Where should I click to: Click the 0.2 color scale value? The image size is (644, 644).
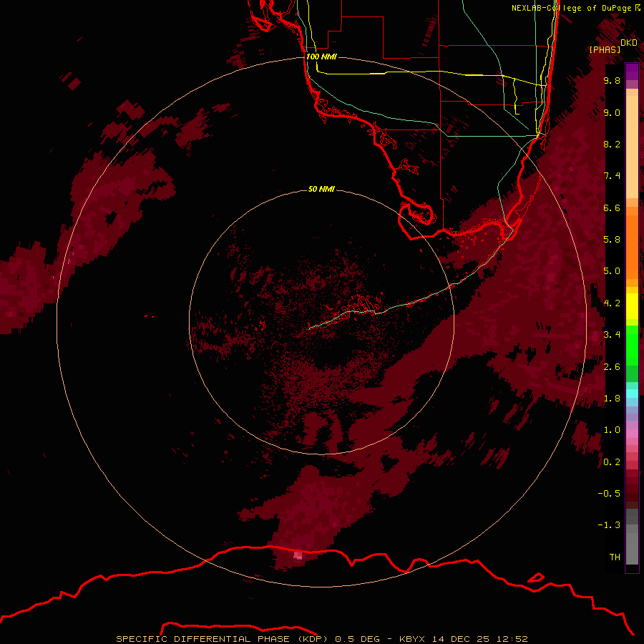[612, 462]
